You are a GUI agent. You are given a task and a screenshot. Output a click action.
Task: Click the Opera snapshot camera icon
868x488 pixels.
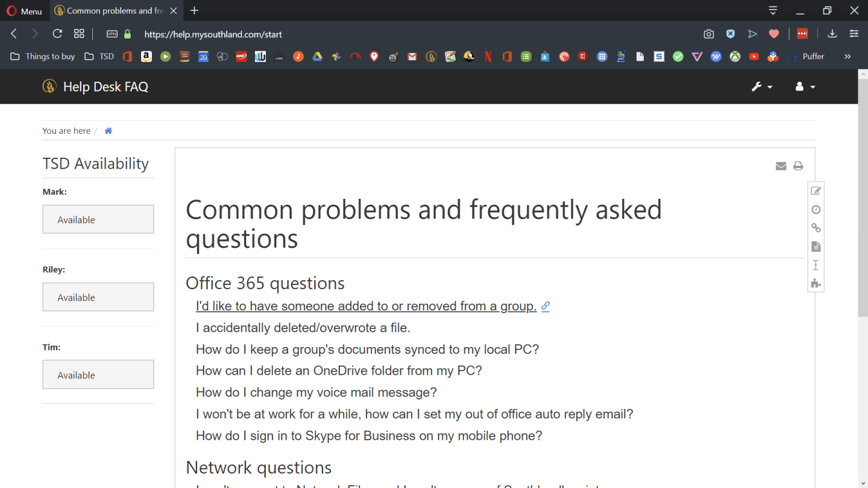pyautogui.click(x=709, y=34)
